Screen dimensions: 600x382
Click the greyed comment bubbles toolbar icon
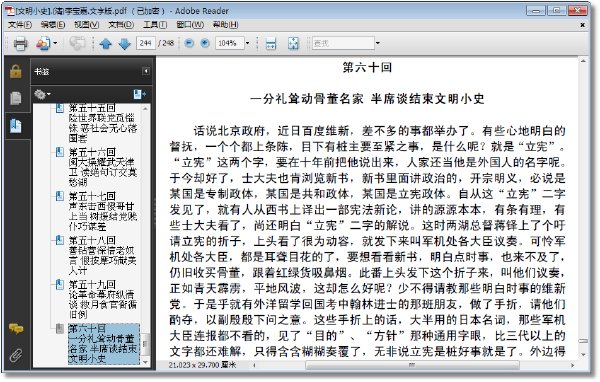point(78,43)
